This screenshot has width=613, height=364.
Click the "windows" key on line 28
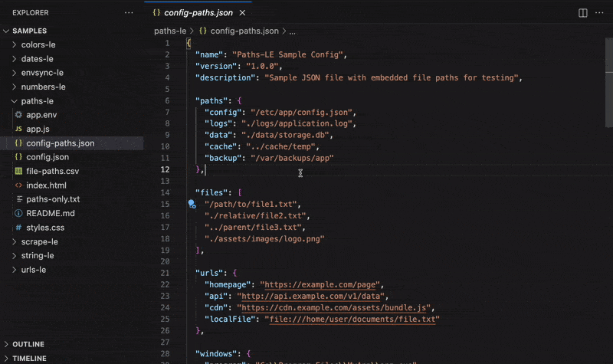[x=216, y=353]
